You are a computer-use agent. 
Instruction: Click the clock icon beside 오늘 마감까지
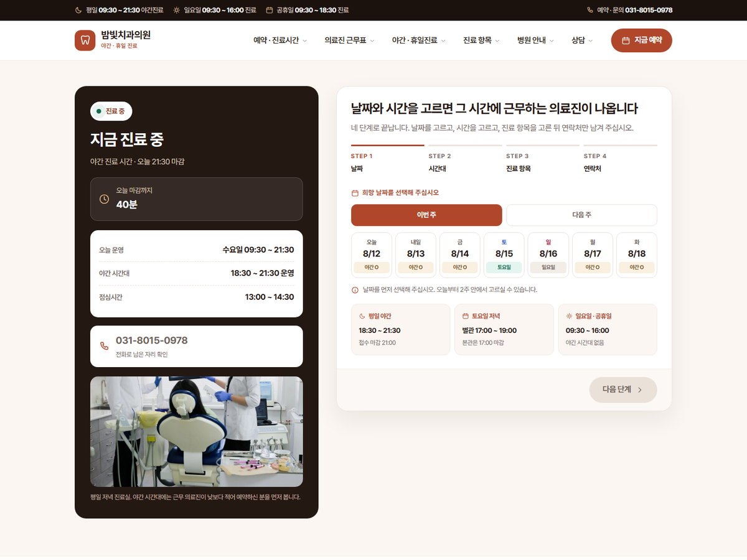click(x=104, y=199)
